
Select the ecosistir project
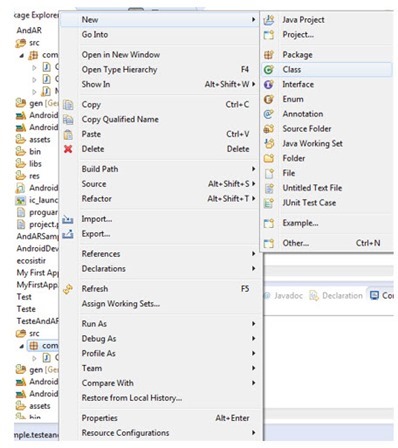pos(31,261)
